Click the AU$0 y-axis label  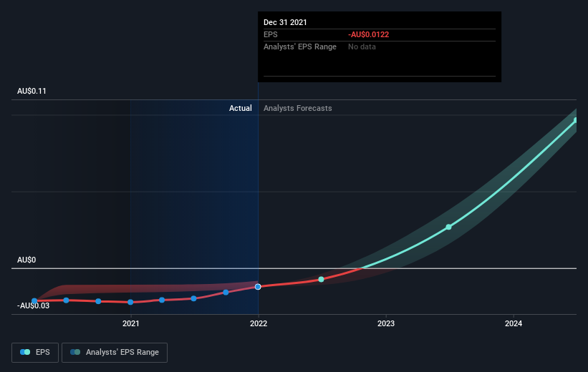click(x=26, y=260)
